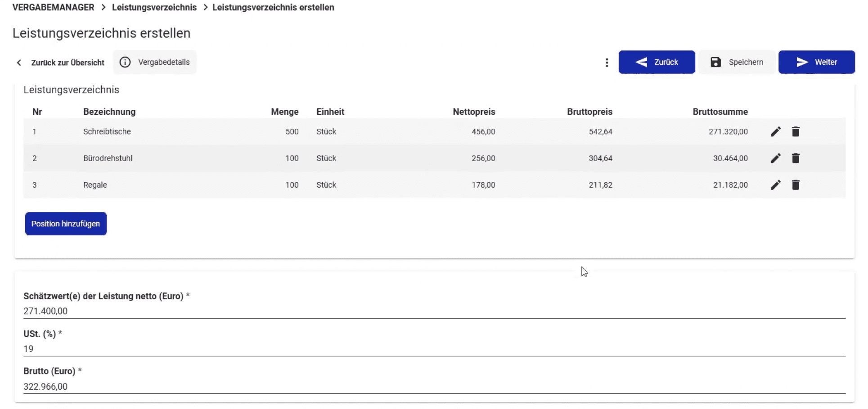This screenshot has width=868, height=409.
Task: Open Vergabedetails
Action: pos(155,62)
